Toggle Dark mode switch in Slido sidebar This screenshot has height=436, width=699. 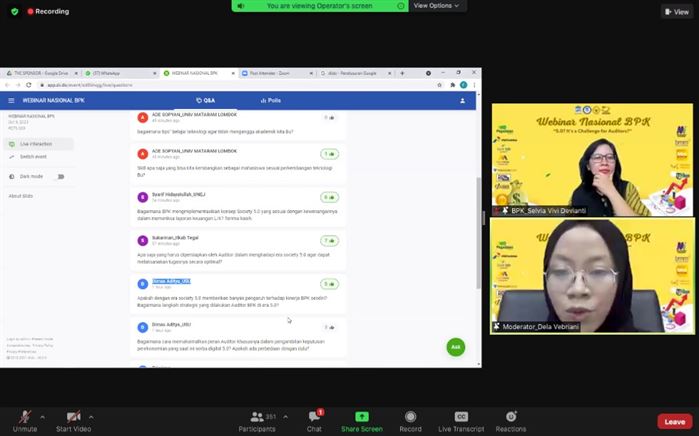point(60,176)
